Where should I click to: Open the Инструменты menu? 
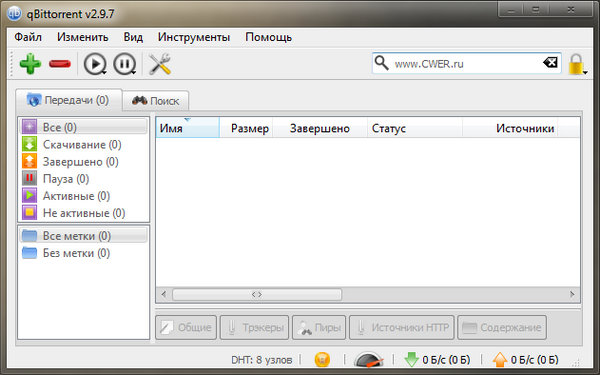(194, 37)
